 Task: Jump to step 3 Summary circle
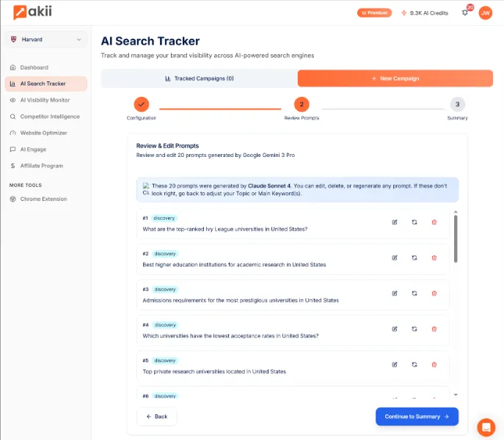point(457,104)
